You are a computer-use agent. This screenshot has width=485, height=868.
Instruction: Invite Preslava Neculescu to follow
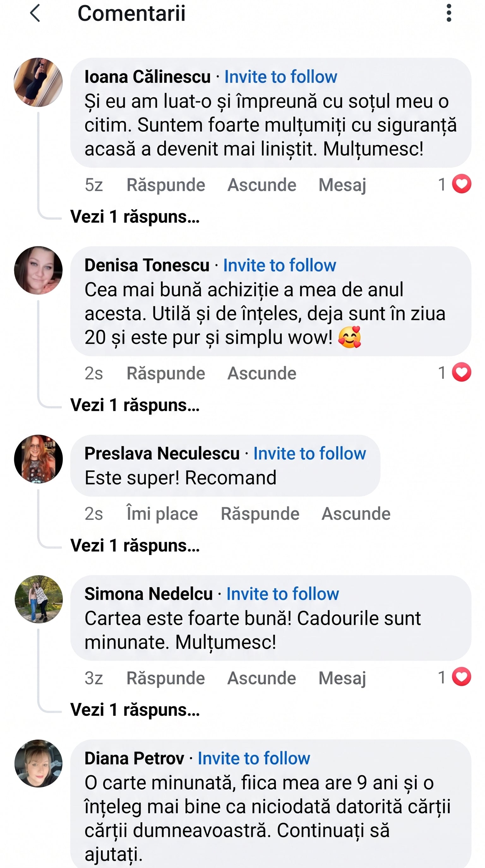tap(310, 454)
